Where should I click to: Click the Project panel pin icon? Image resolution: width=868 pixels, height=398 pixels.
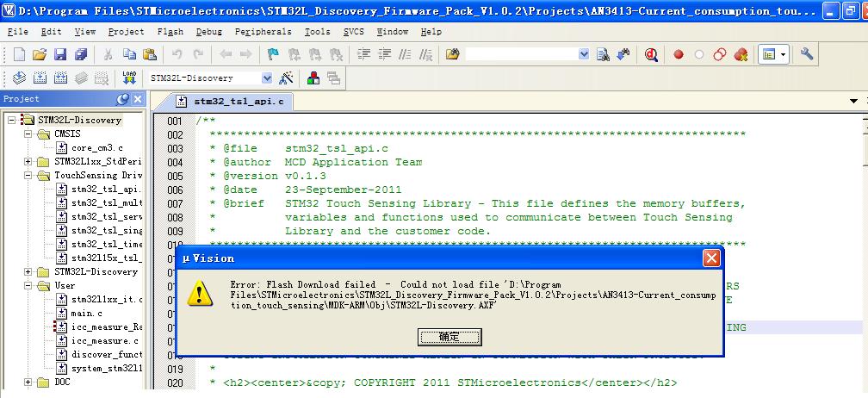coord(122,99)
